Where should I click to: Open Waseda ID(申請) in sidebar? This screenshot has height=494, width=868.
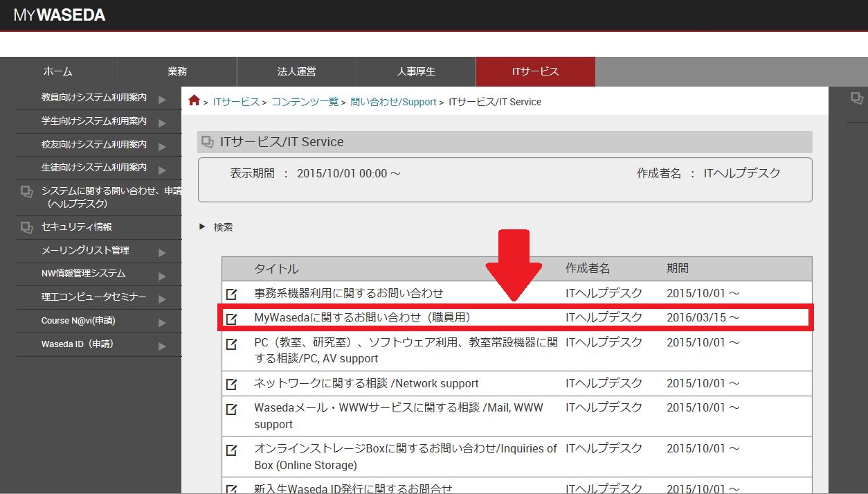point(78,344)
